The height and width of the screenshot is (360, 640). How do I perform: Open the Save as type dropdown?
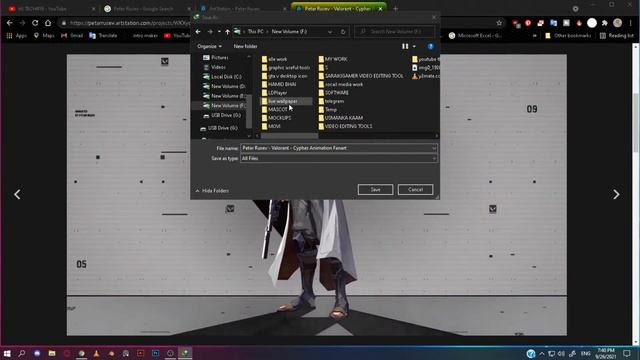click(339, 158)
